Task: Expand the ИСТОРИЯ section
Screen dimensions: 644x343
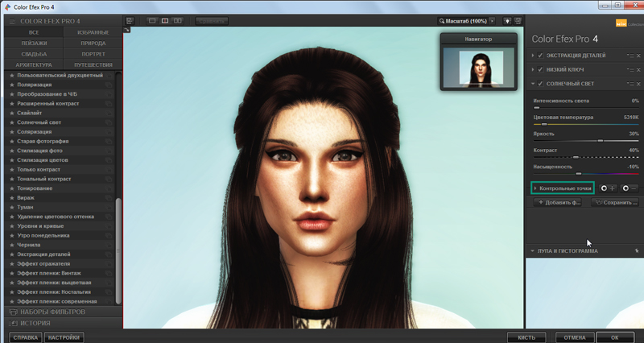Action: [x=64, y=324]
